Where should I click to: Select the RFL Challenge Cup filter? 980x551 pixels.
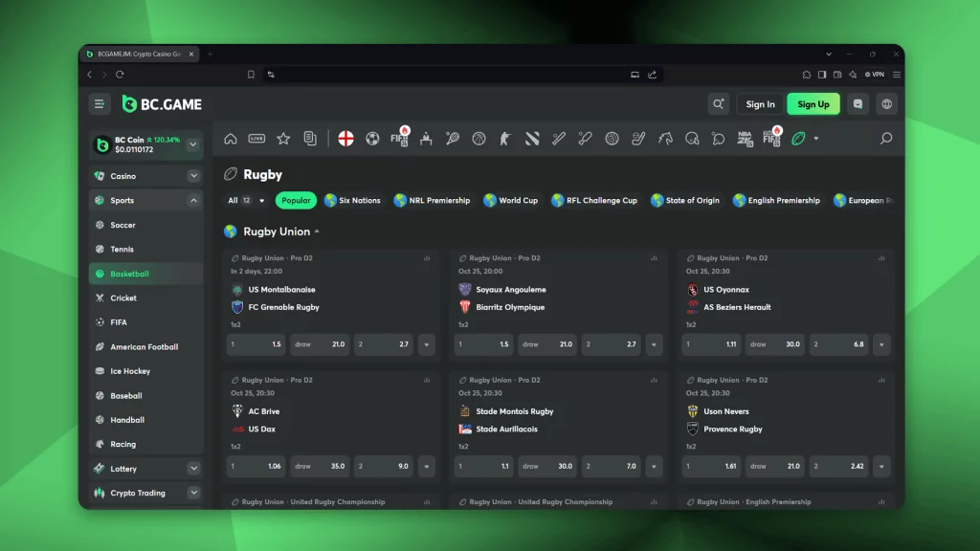click(x=594, y=201)
